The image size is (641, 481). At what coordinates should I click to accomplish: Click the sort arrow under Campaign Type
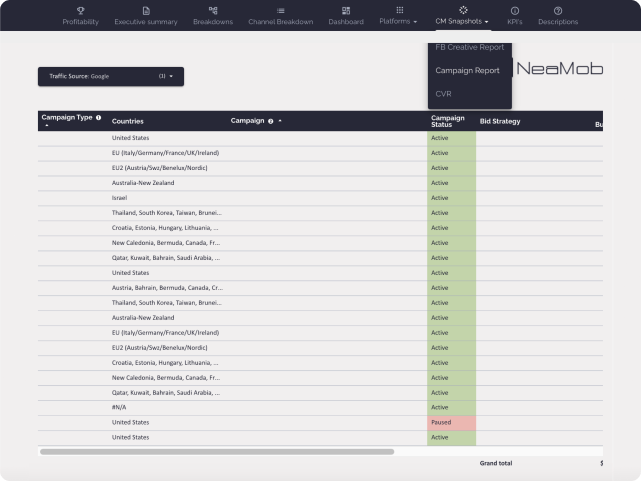[x=46, y=126]
